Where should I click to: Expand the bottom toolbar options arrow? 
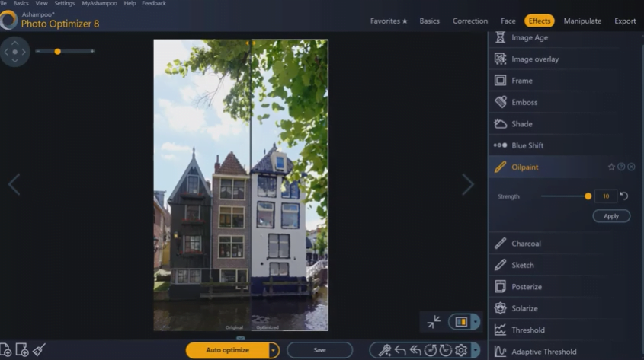[476, 350]
